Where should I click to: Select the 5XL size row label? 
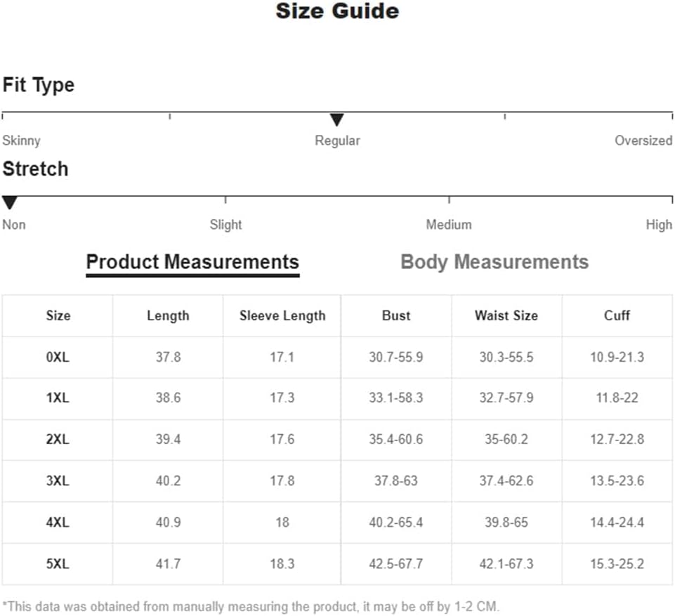(x=58, y=564)
